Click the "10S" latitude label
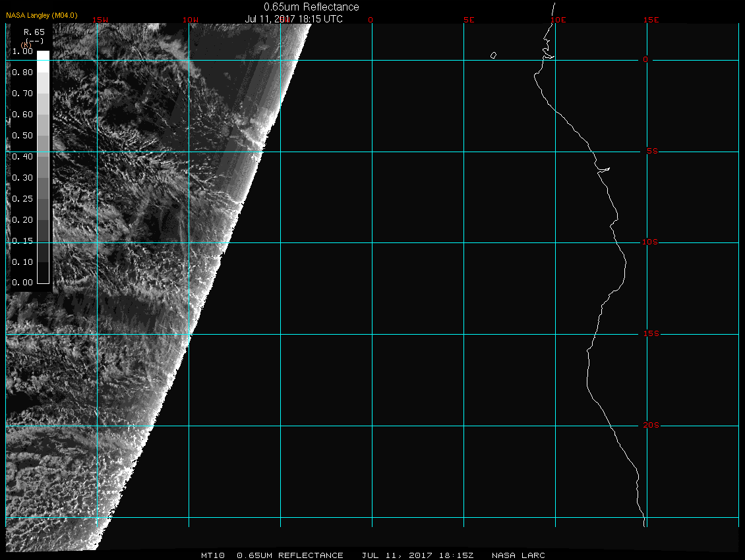This screenshot has width=745, height=560. pos(650,242)
